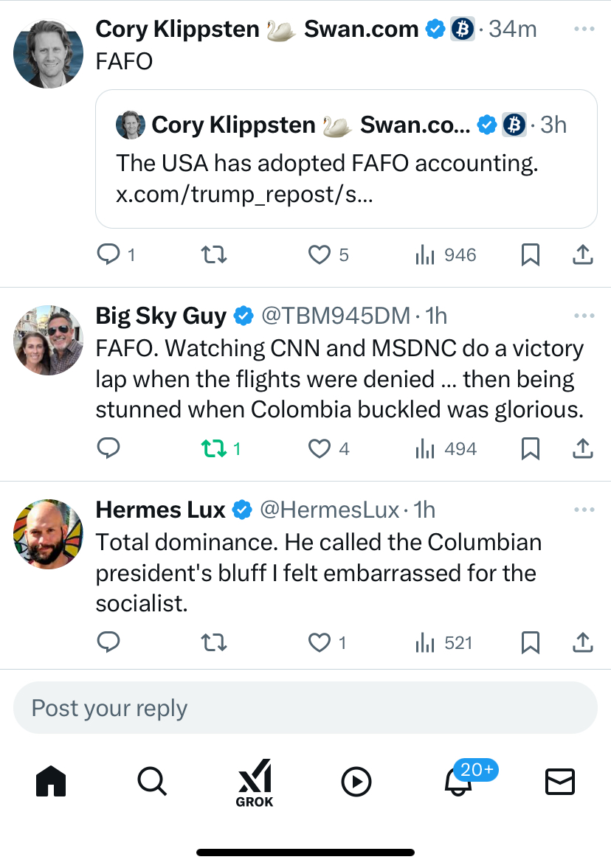Bookmark Big Sky Guy's post

[530, 448]
